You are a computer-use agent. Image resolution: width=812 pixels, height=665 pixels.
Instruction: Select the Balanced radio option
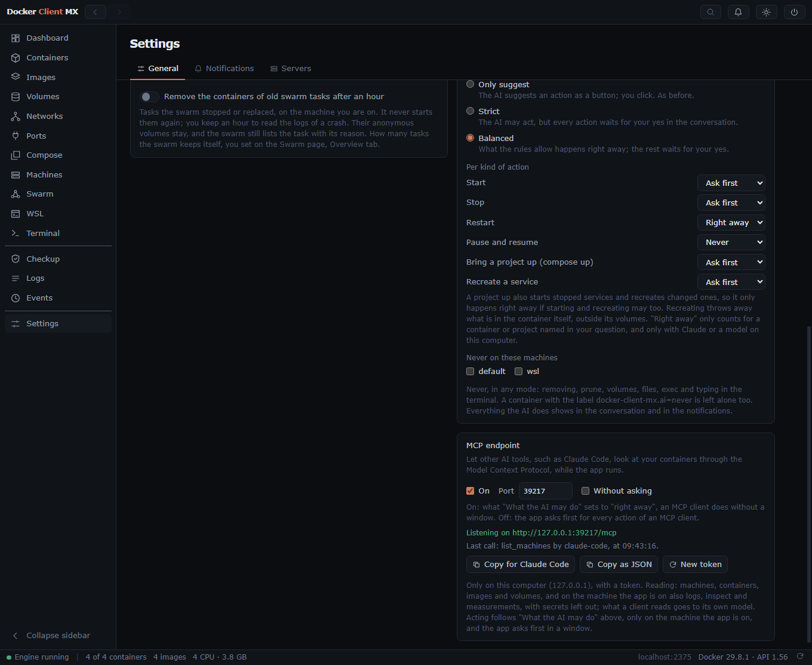tap(470, 138)
